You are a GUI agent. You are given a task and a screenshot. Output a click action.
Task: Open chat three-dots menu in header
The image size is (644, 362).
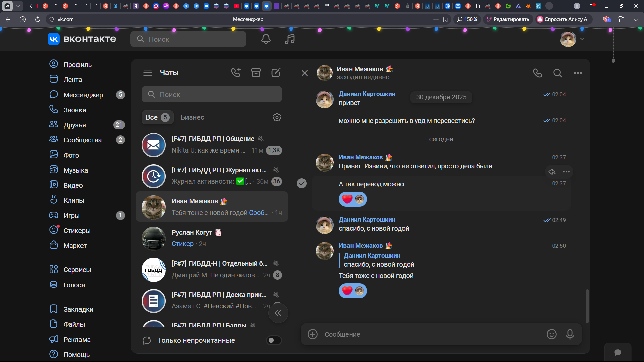(x=578, y=73)
